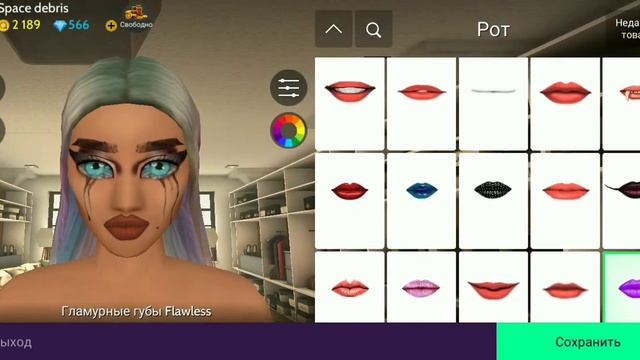Viewport: 640px width, 360px height.
Task: Tap the gold coin balance 2 189
Action: click(x=20, y=25)
